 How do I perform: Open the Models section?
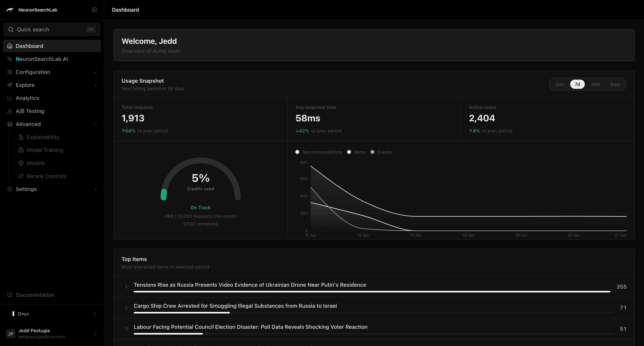pos(35,163)
